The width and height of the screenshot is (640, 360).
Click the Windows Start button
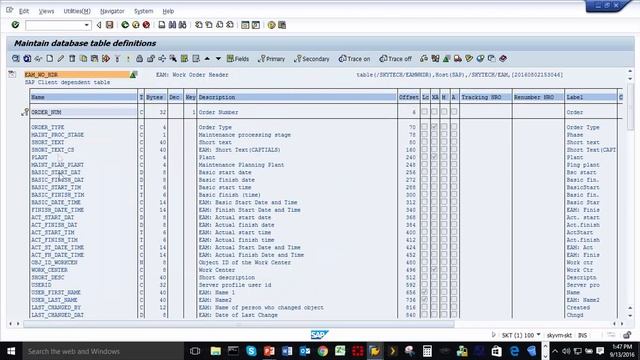(x=11, y=351)
